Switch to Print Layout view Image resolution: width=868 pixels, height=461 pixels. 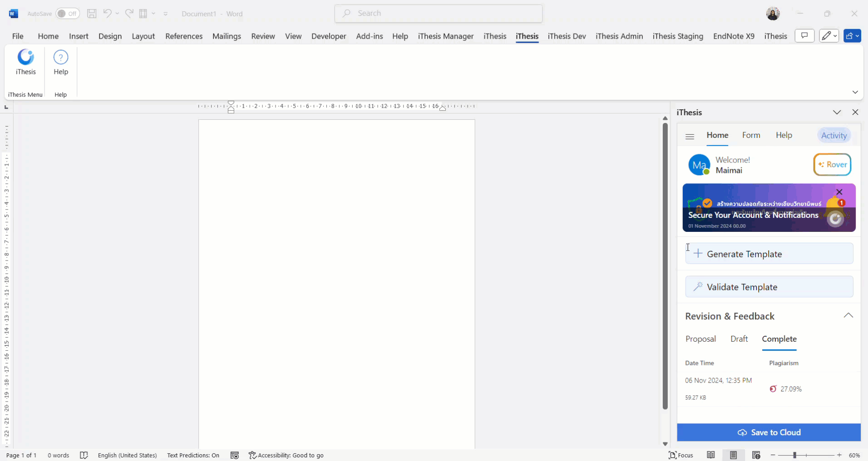point(734,455)
